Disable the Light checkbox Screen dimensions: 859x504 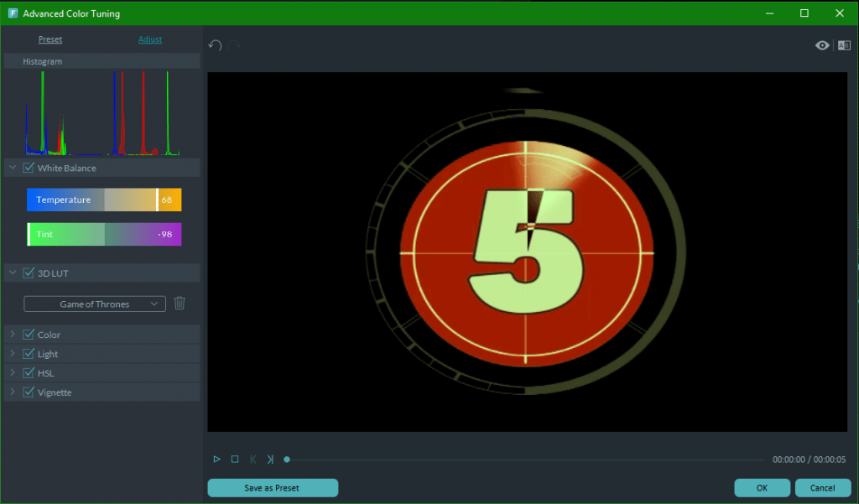(x=29, y=353)
